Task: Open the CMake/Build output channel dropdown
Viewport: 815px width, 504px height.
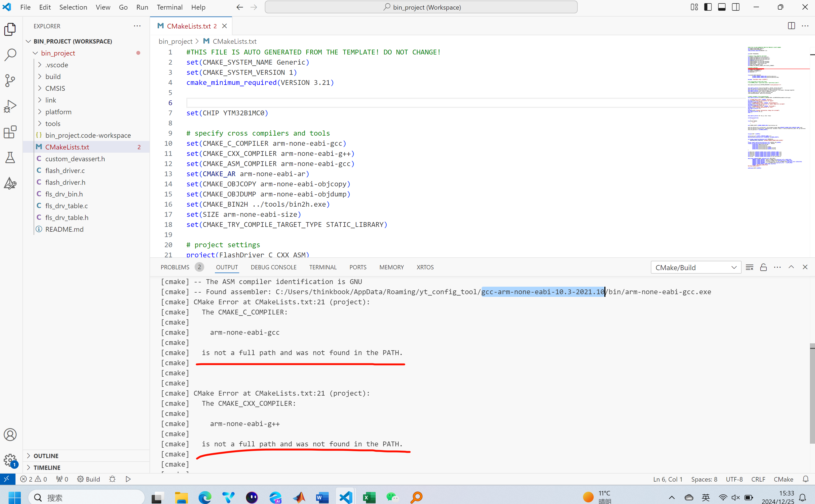Action: pos(696,267)
